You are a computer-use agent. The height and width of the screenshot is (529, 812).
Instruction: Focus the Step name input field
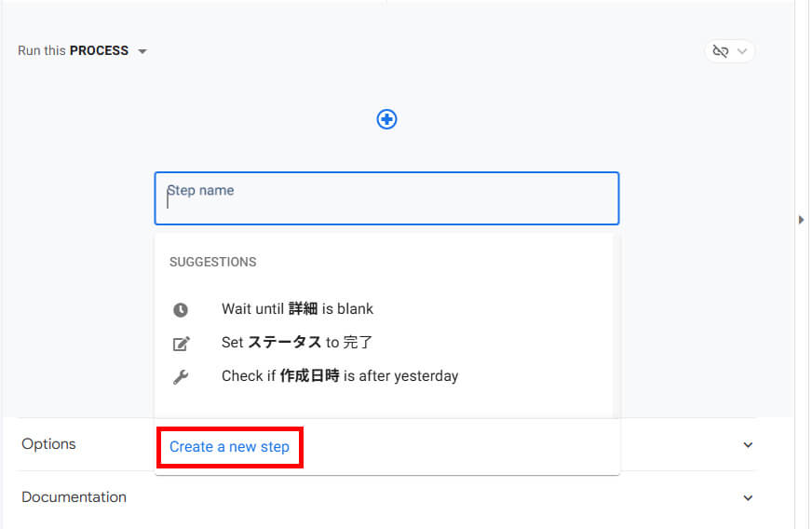click(386, 198)
